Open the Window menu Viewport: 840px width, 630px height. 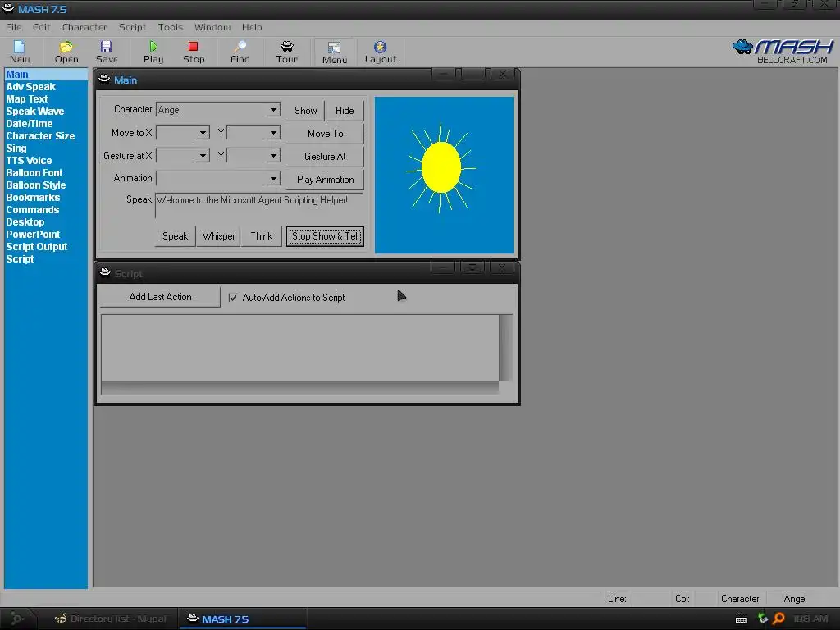[x=212, y=27]
